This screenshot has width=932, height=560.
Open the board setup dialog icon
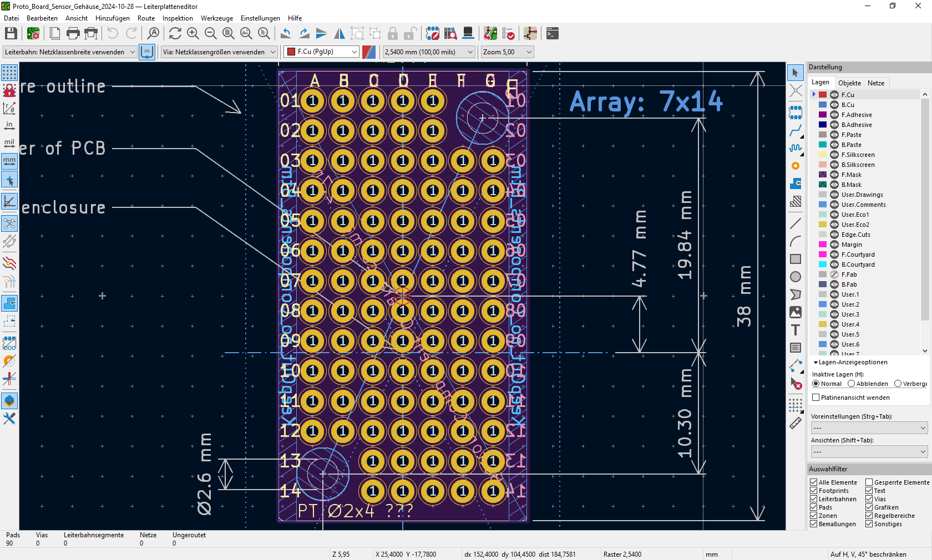(33, 34)
